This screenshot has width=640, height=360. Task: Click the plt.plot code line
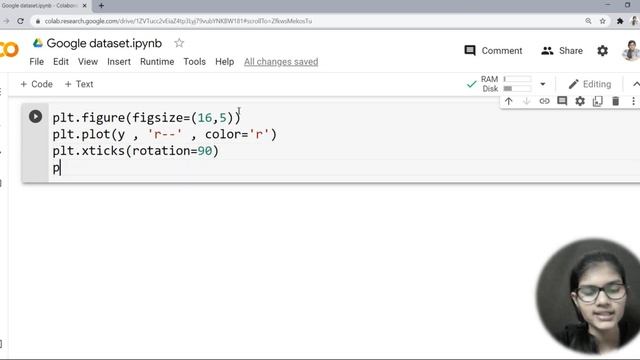[x=164, y=134]
